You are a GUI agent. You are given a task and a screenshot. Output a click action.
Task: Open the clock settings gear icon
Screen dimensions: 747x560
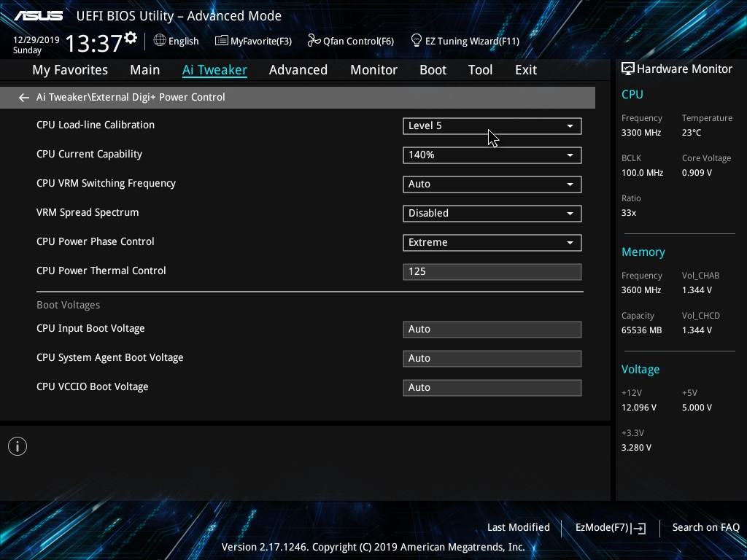pos(131,38)
